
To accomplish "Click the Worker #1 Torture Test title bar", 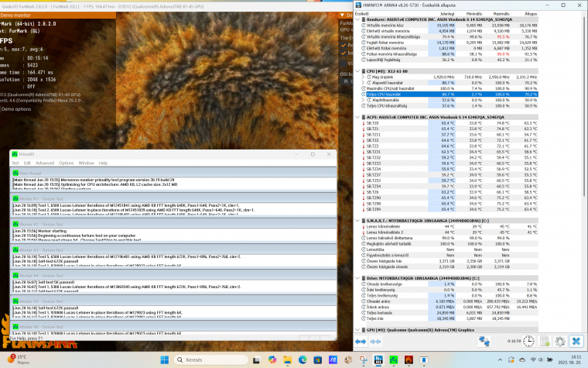I will point(173,198).
